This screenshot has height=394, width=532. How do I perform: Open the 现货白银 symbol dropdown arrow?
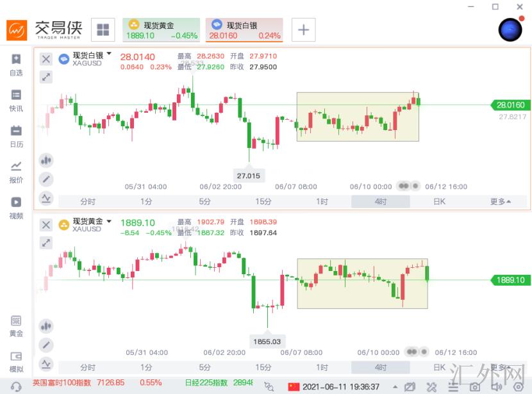(x=109, y=54)
